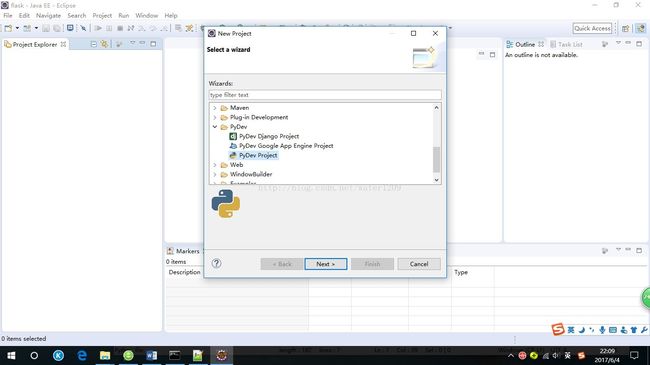Collapse the PyDev folder

(x=215, y=127)
